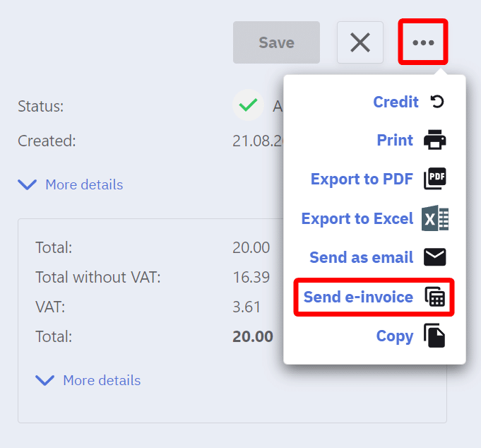Click the bold 20.00 total amount
Image resolution: width=481 pixels, height=448 pixels.
[x=253, y=336]
